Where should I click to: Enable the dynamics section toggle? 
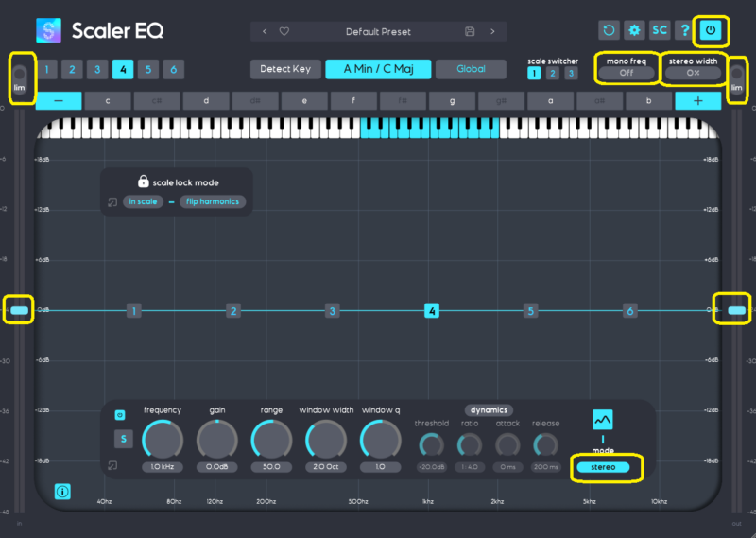pyautogui.click(x=488, y=410)
